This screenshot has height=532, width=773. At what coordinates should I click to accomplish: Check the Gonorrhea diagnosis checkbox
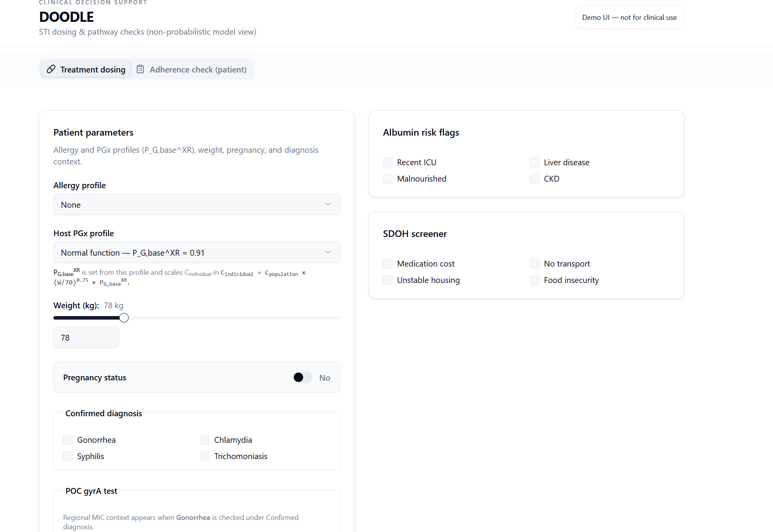point(68,440)
